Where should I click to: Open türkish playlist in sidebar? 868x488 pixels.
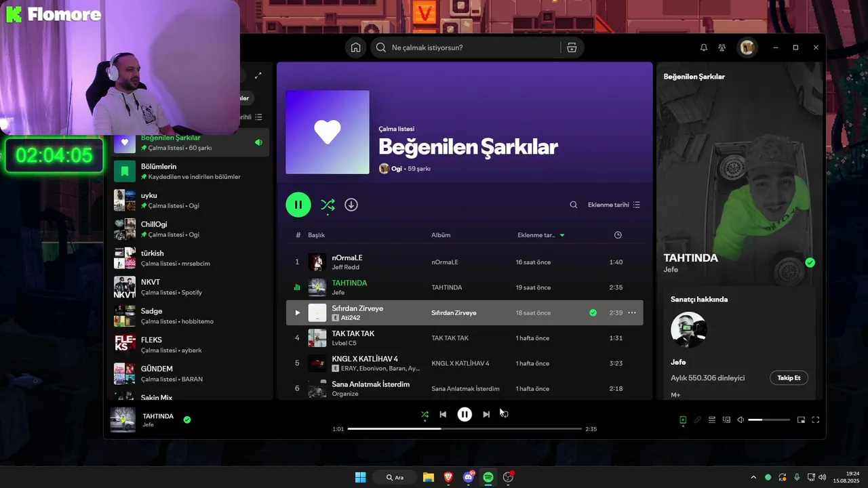pos(191,258)
